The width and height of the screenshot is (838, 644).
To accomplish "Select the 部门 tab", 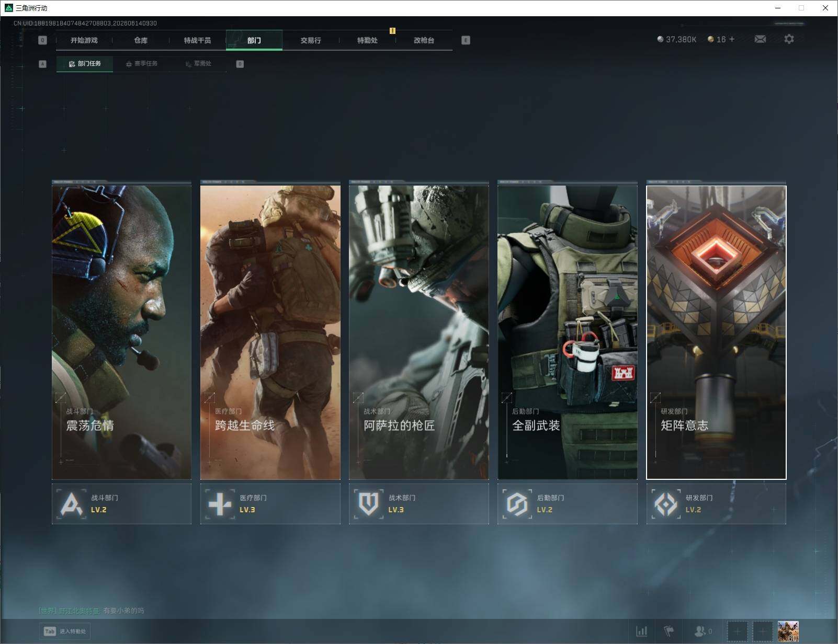I will 254,40.
